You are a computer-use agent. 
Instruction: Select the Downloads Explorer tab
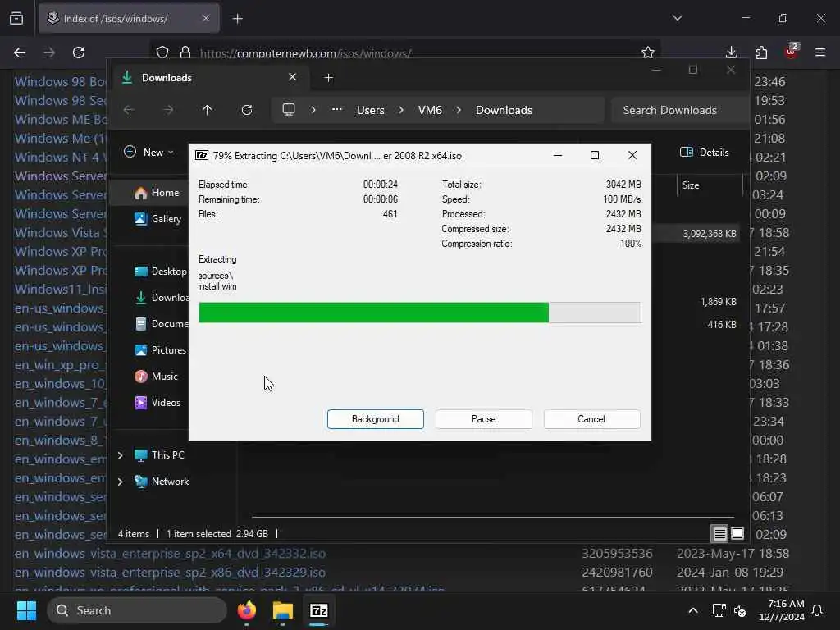click(209, 78)
